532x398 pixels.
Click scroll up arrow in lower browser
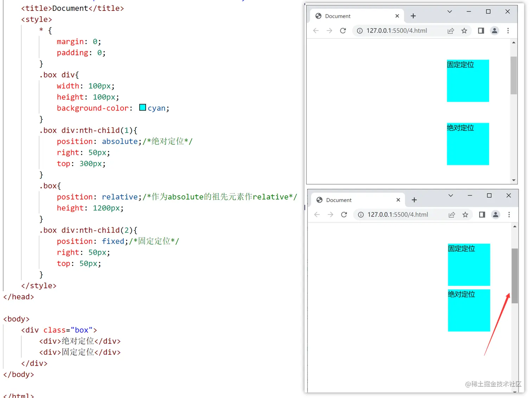coord(515,227)
